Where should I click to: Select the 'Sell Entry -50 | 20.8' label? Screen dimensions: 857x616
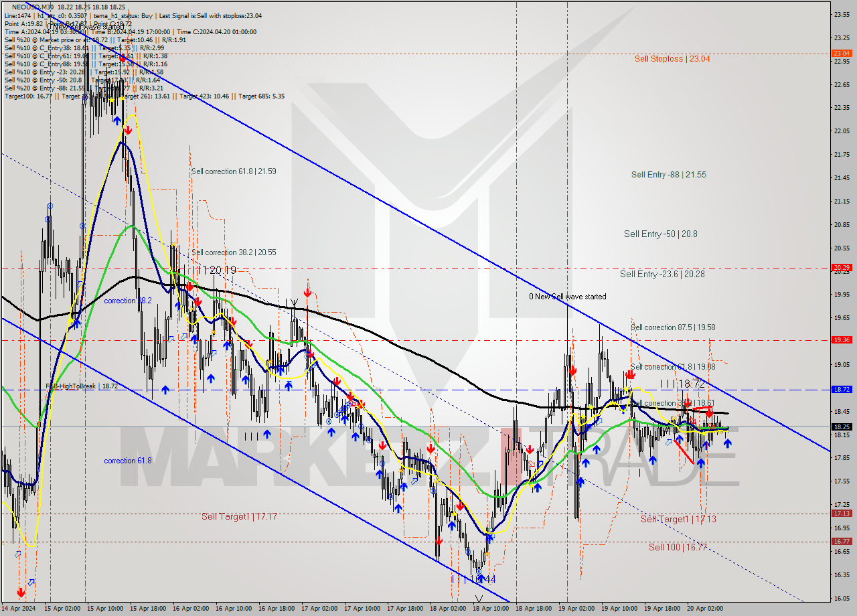660,234
